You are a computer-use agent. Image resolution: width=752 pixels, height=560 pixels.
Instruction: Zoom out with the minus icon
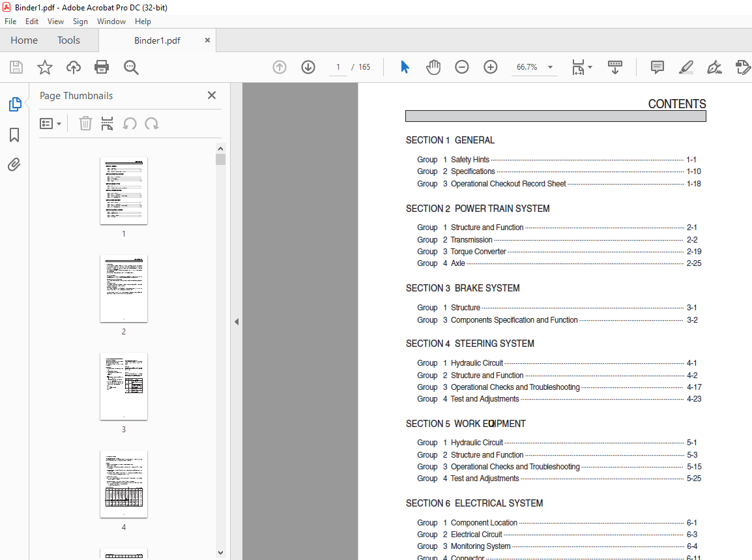[462, 67]
